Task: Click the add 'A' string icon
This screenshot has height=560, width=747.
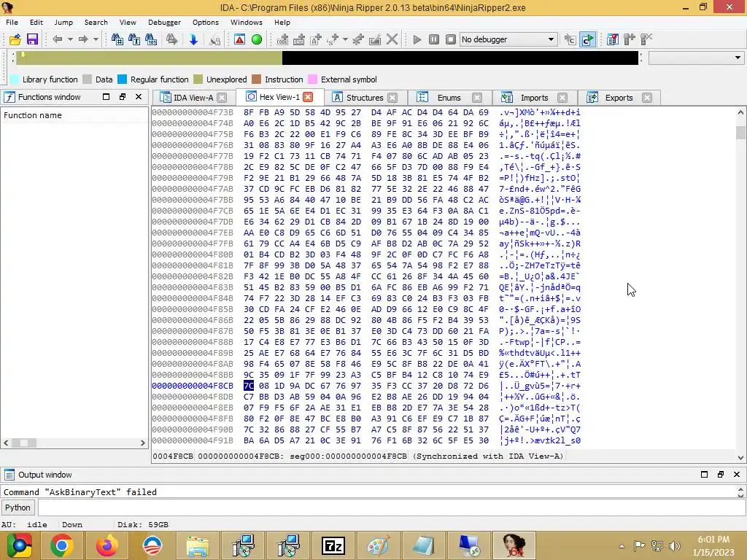Action: tap(316, 39)
